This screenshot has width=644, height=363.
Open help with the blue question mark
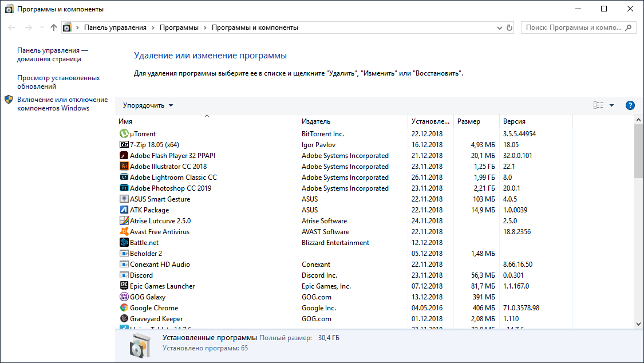(x=630, y=105)
